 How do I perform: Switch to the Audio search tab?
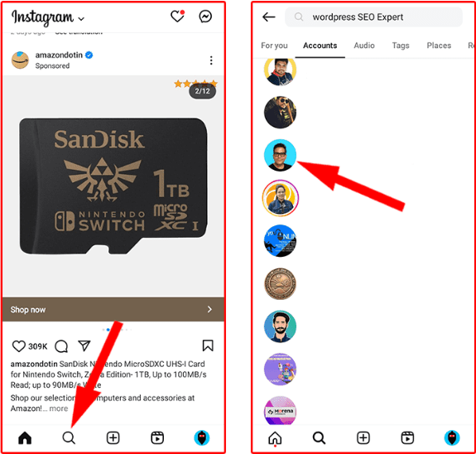coord(364,46)
